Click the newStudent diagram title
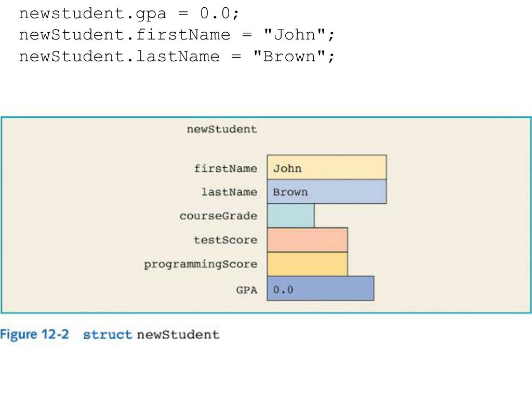532x399 pixels. (x=222, y=129)
